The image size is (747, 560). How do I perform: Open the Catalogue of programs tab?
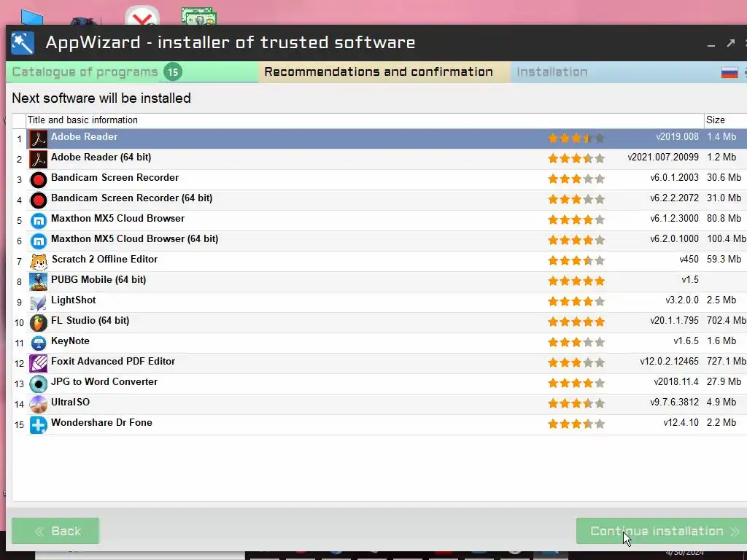[x=132, y=72]
